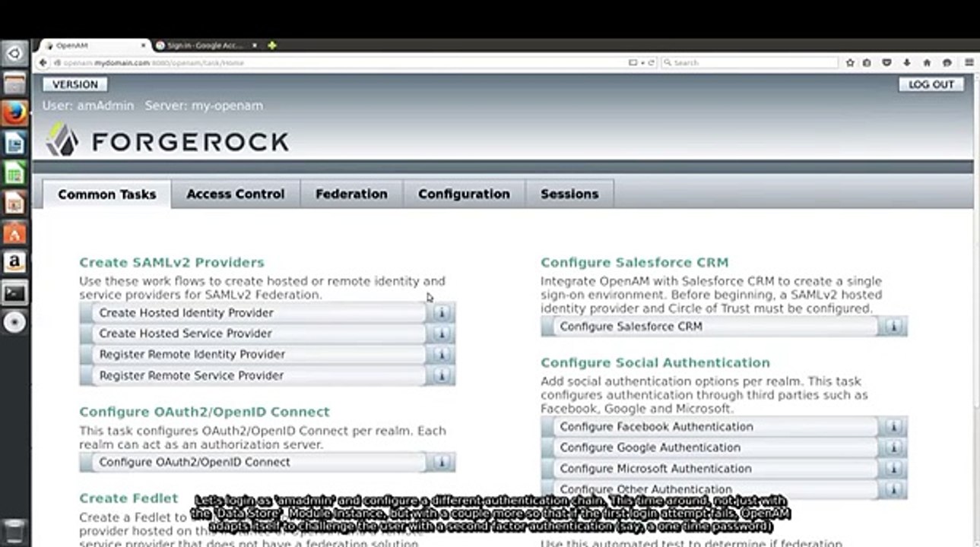Open Firefox hamburger menu
The width and height of the screenshot is (980, 547).
[969, 63]
